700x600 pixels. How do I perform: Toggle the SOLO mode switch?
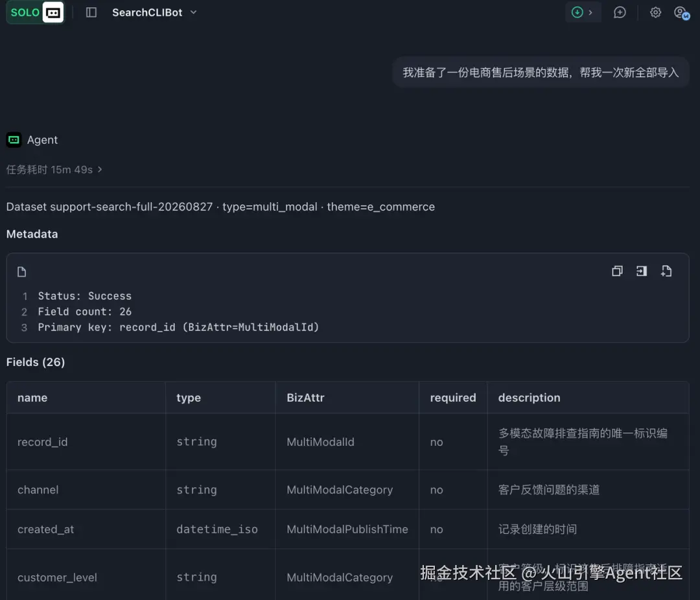click(x=25, y=12)
